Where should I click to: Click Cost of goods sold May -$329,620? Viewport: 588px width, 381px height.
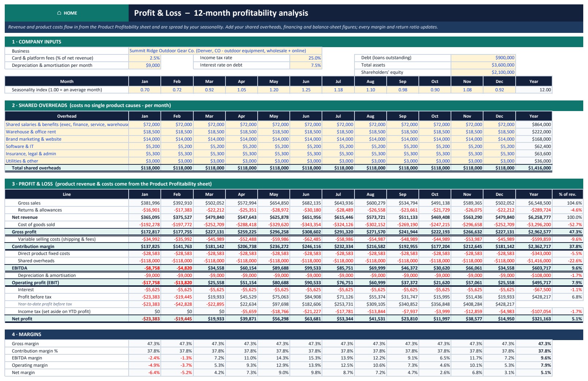274,225
